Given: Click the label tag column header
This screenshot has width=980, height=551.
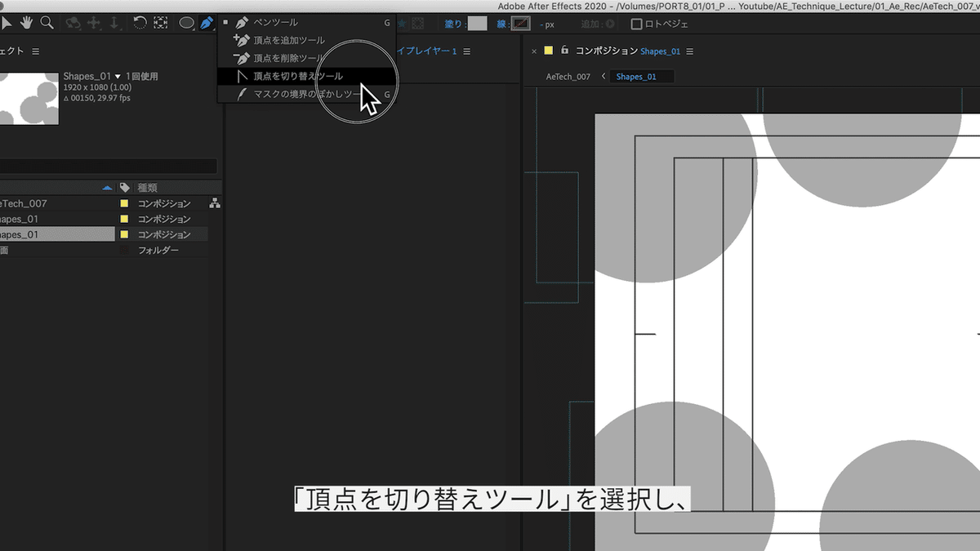Looking at the screenshot, I should pyautogui.click(x=125, y=188).
